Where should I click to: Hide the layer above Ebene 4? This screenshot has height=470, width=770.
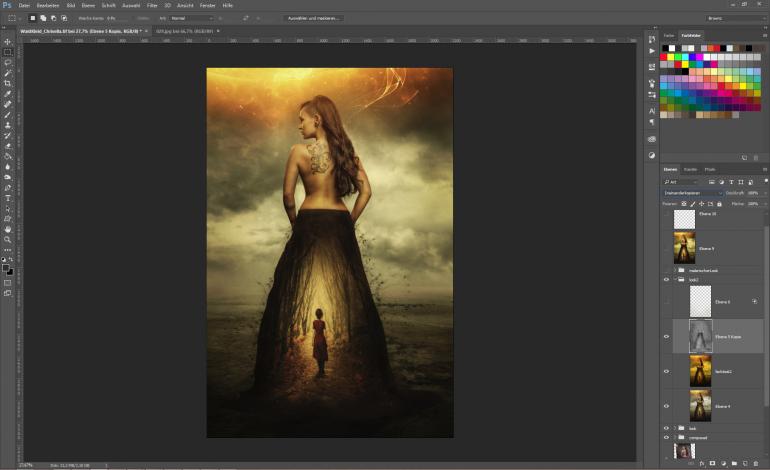click(666, 371)
